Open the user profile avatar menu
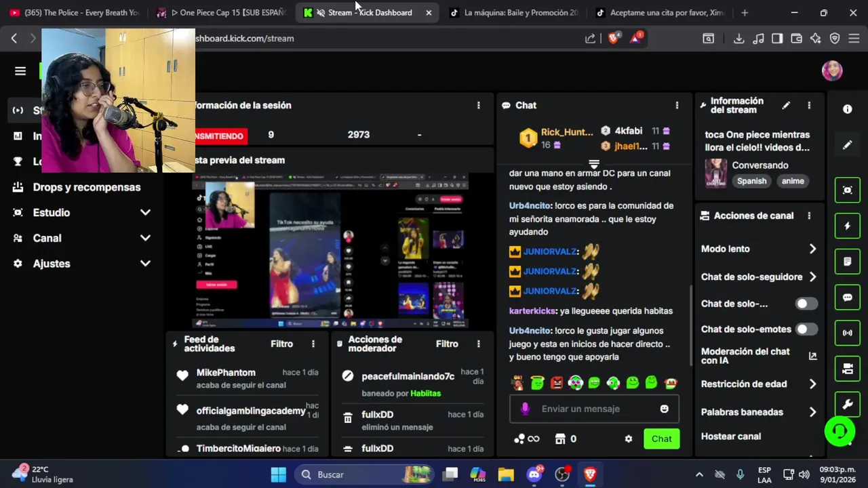Viewport: 868px width, 488px height. 832,70
